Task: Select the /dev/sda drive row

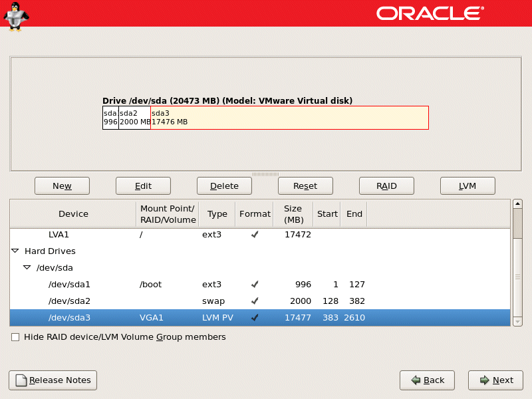Action: [x=260, y=268]
